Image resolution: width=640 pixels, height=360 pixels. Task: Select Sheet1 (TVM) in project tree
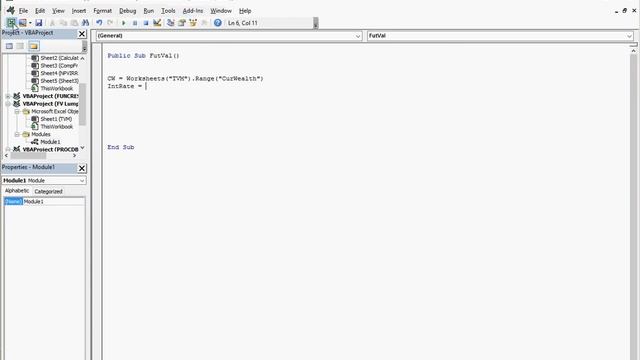(52, 119)
